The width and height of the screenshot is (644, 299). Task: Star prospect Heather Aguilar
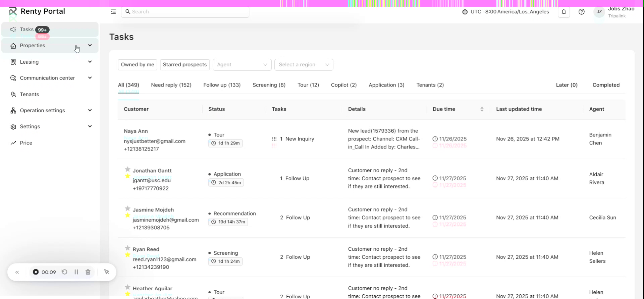pos(127,287)
